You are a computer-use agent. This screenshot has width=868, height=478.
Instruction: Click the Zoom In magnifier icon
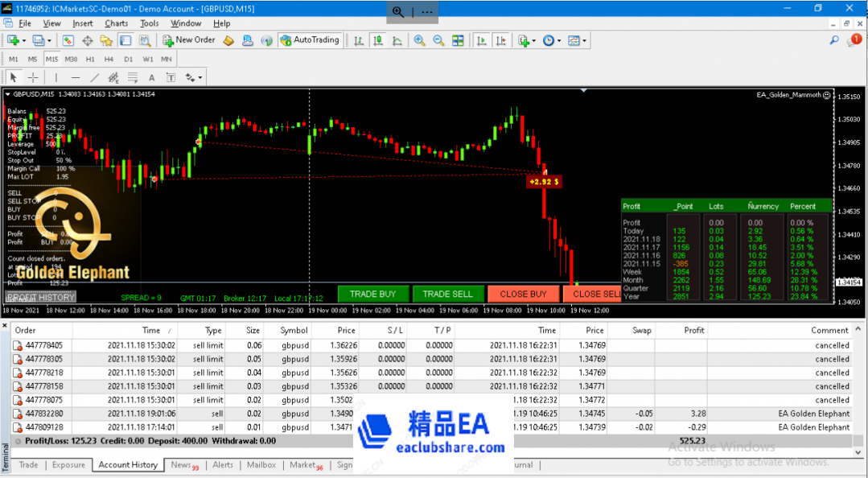419,40
